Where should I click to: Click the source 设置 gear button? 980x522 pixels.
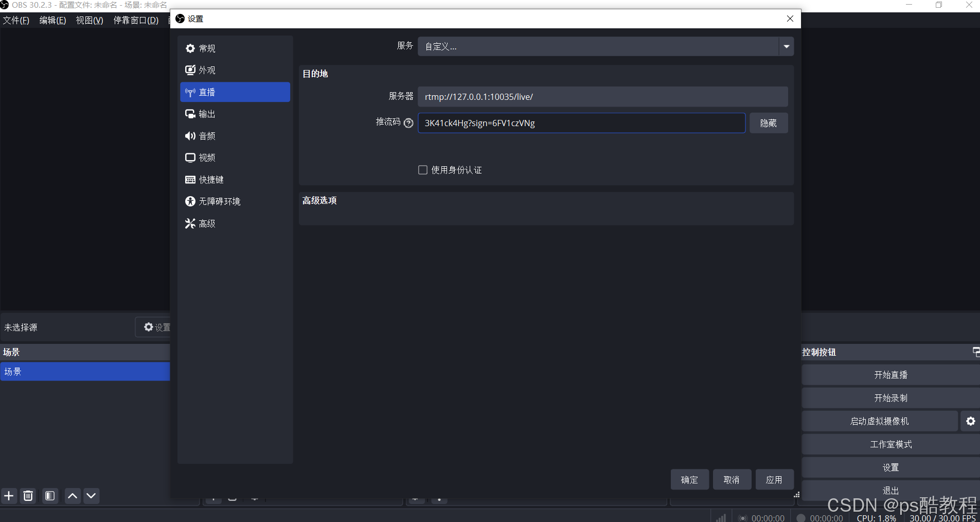click(153, 327)
